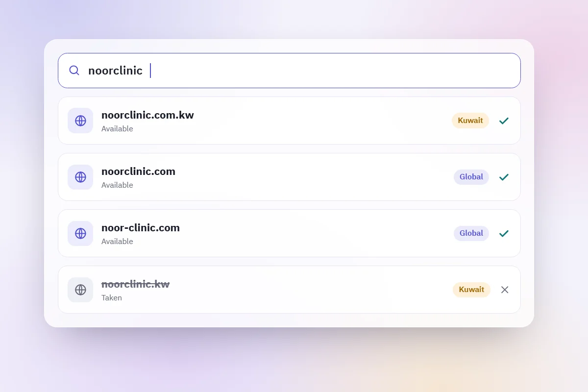This screenshot has height=392, width=588.
Task: Click Available status under noor-clinic.com
Action: click(x=117, y=242)
